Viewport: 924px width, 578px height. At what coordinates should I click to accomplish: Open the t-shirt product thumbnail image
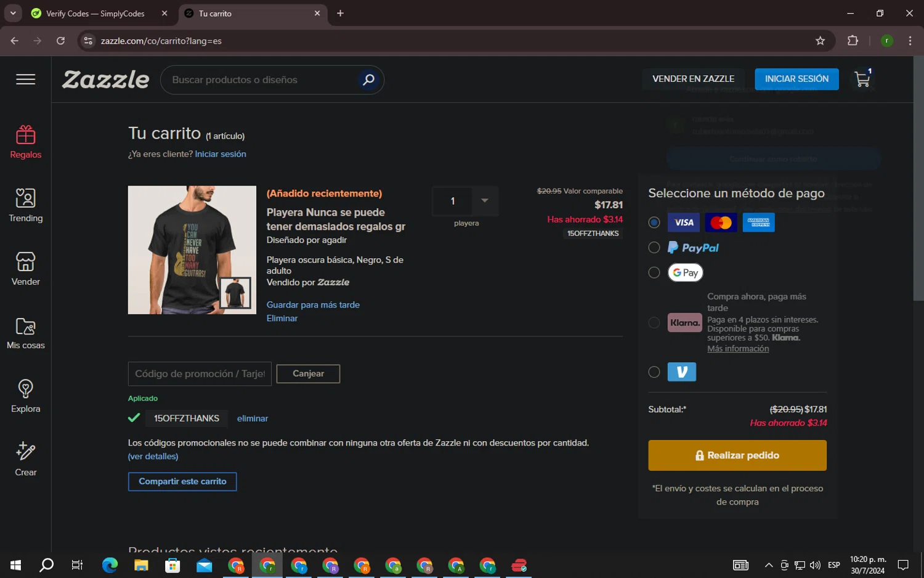point(192,250)
